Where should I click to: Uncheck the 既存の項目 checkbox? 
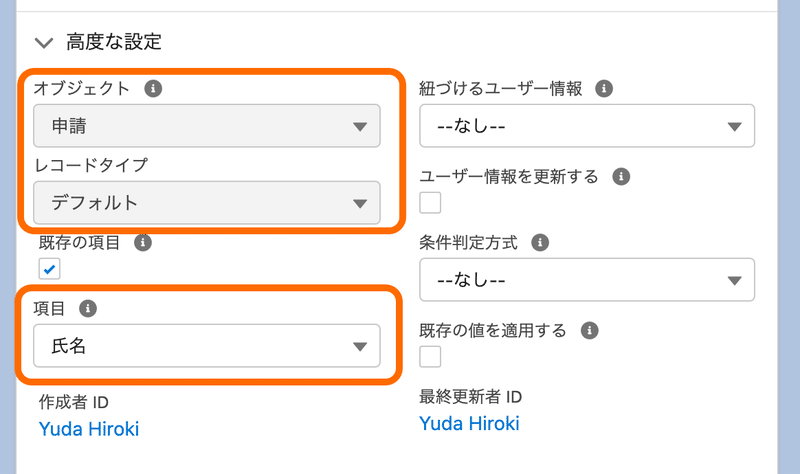49,269
